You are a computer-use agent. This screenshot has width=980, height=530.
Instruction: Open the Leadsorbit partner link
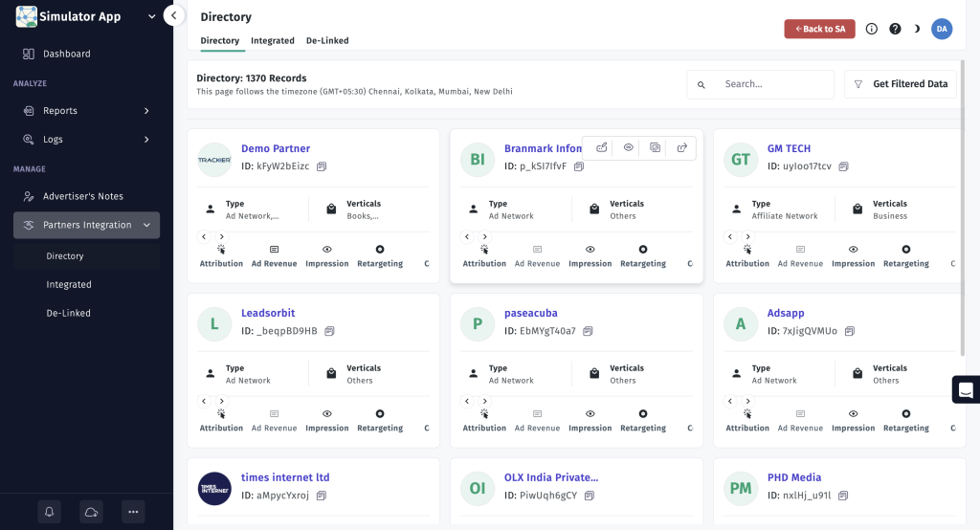pos(268,313)
